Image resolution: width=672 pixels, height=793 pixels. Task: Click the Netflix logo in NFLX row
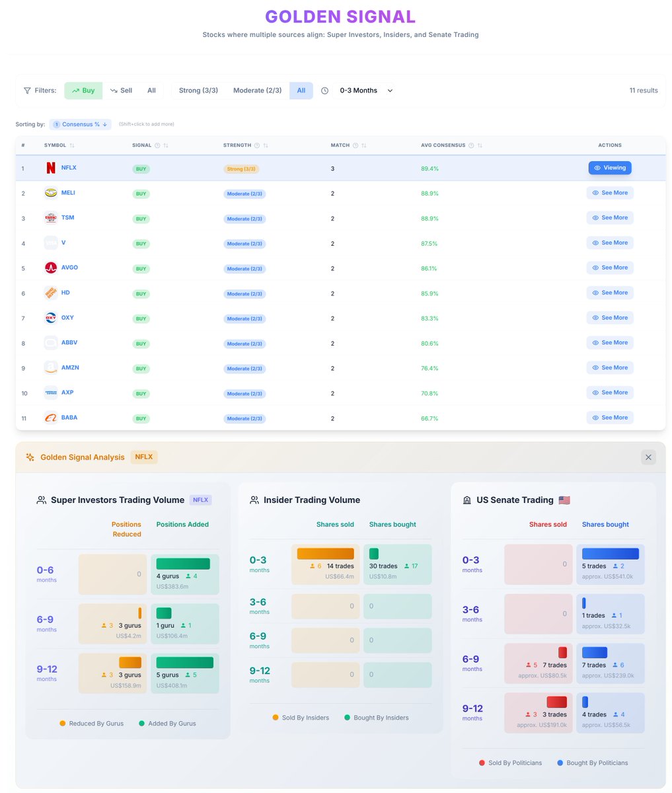click(x=51, y=168)
